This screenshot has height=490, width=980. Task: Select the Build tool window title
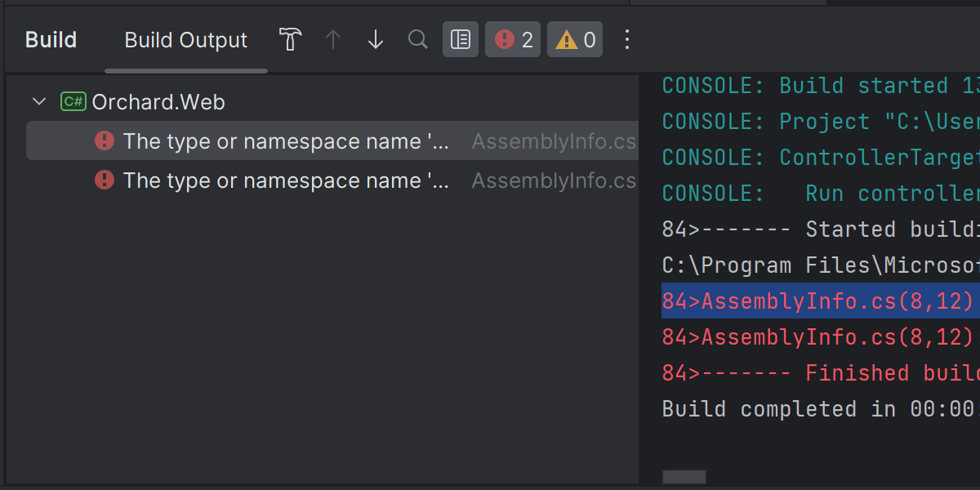click(51, 40)
